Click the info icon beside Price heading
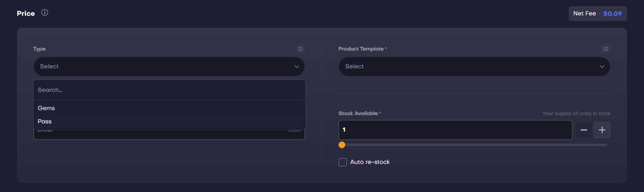 pos(45,13)
